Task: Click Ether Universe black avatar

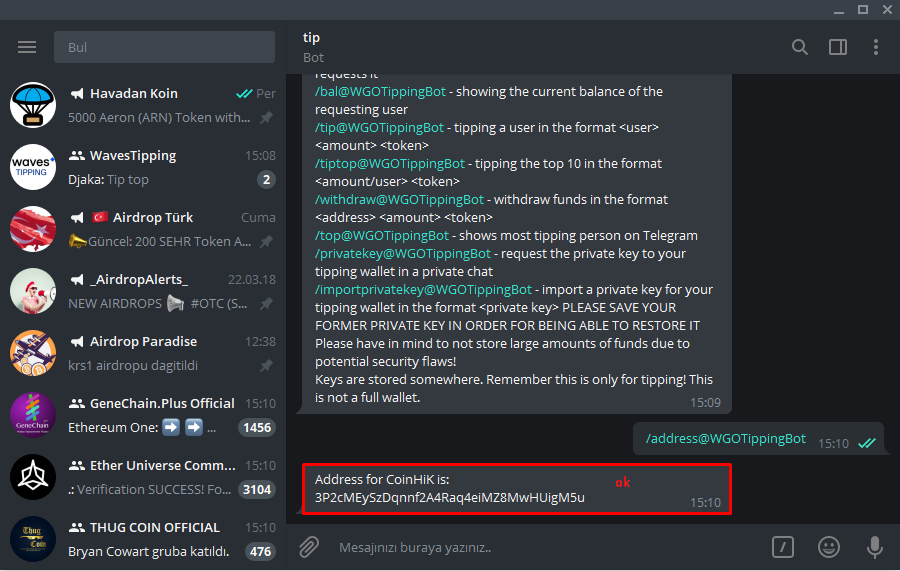Action: [x=33, y=477]
